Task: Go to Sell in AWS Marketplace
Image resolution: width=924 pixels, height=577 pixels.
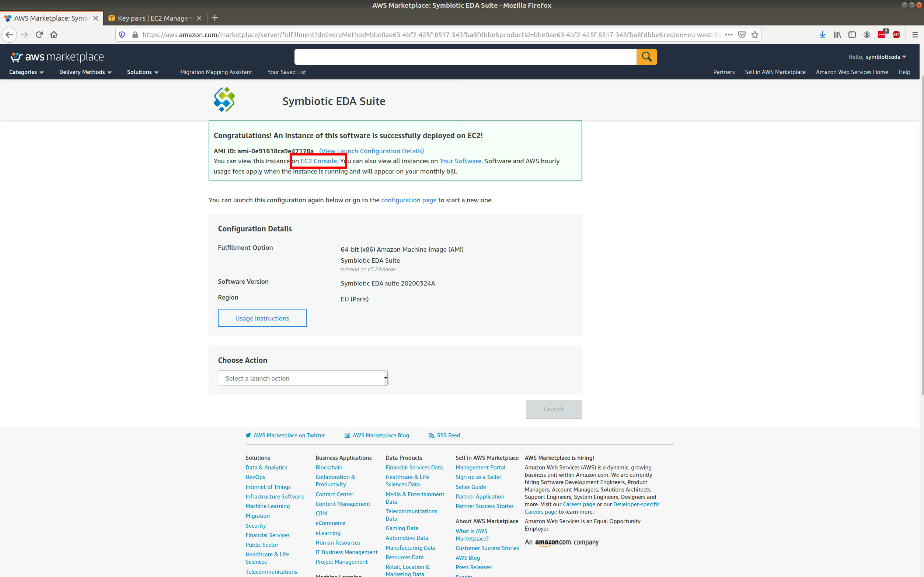Action: (x=775, y=72)
